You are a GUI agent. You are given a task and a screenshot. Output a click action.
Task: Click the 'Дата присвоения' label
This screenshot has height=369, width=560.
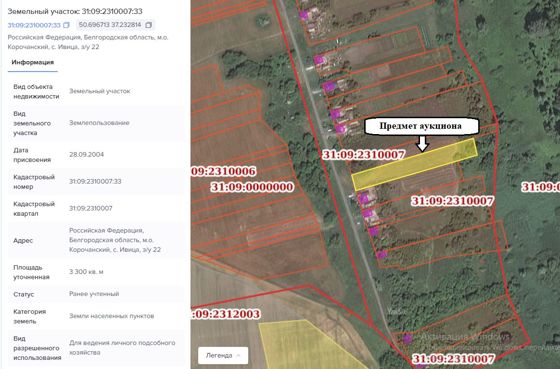[x=32, y=155]
